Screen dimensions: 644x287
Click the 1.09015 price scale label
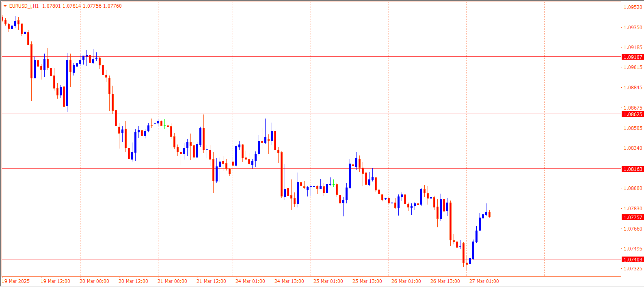(633, 67)
